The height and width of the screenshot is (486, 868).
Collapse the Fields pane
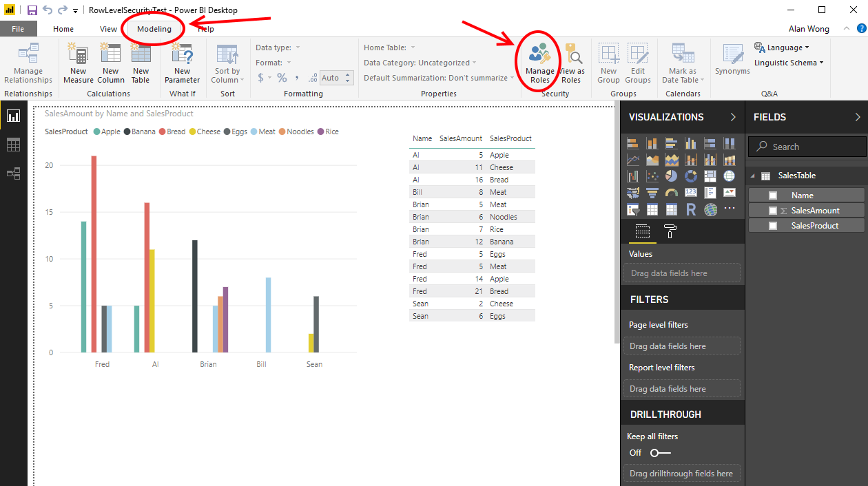coord(858,117)
